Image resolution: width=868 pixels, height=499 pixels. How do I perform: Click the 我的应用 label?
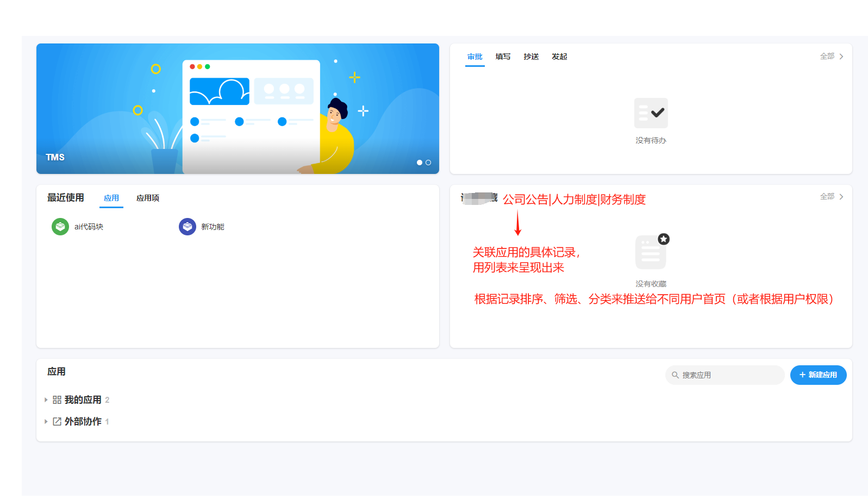[83, 400]
